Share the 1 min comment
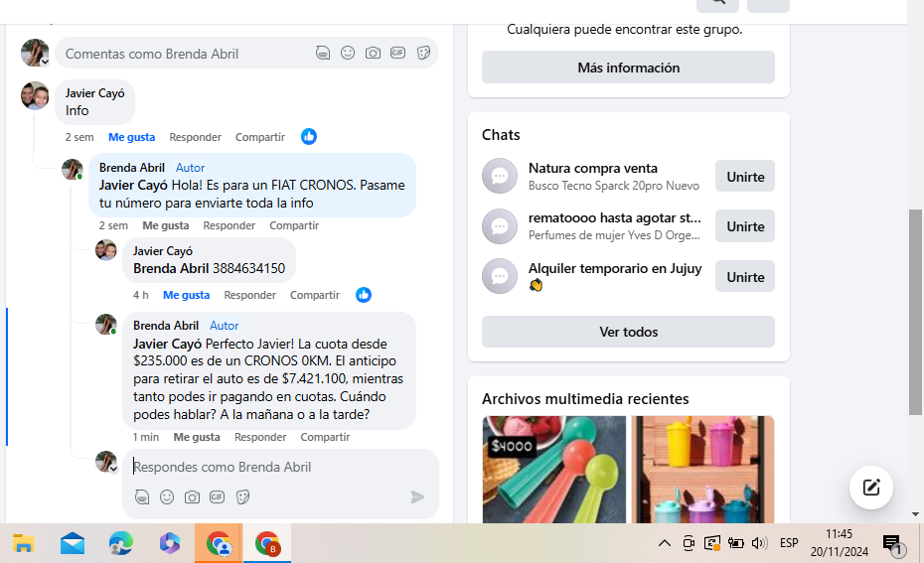Screen dimensions: 924x563 pos(325,437)
